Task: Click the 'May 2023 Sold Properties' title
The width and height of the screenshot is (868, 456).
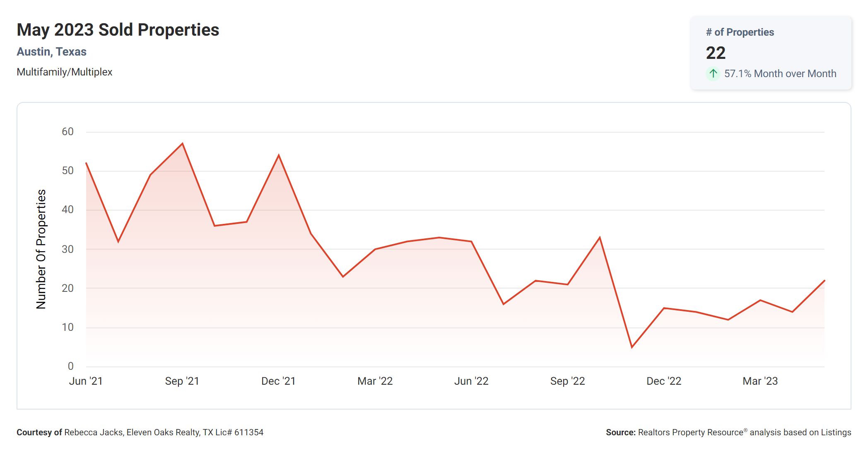Action: point(118,30)
